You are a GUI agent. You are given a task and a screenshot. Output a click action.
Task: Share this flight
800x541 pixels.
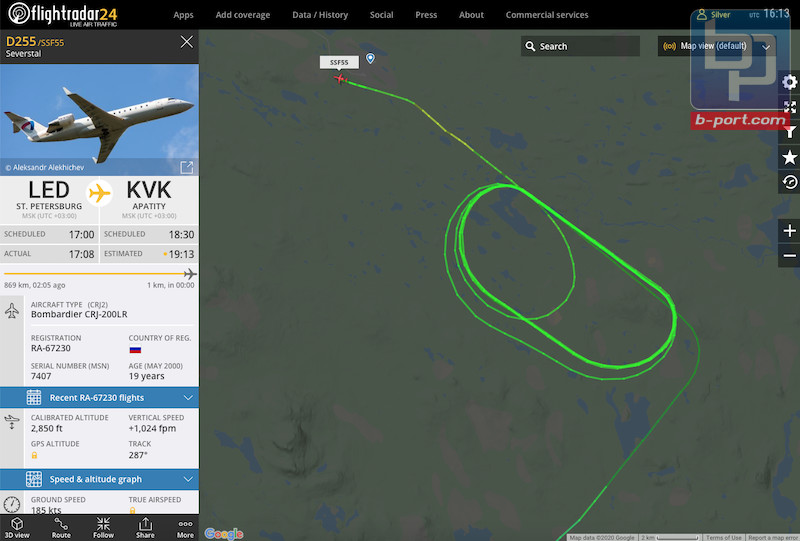[145, 528]
